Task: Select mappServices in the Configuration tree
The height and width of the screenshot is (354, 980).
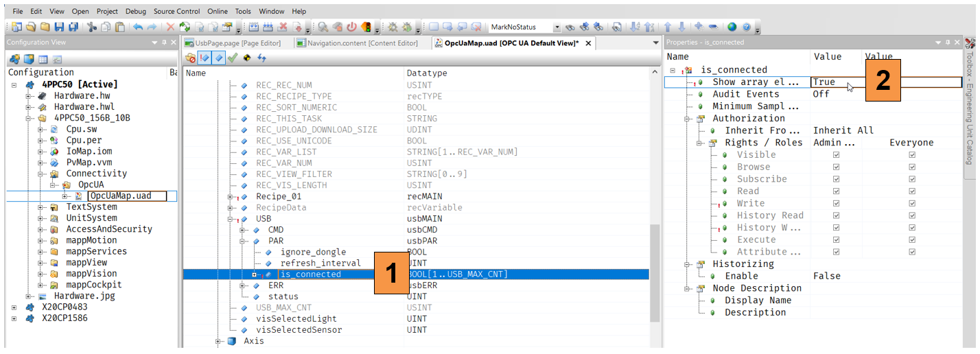Action: click(96, 252)
